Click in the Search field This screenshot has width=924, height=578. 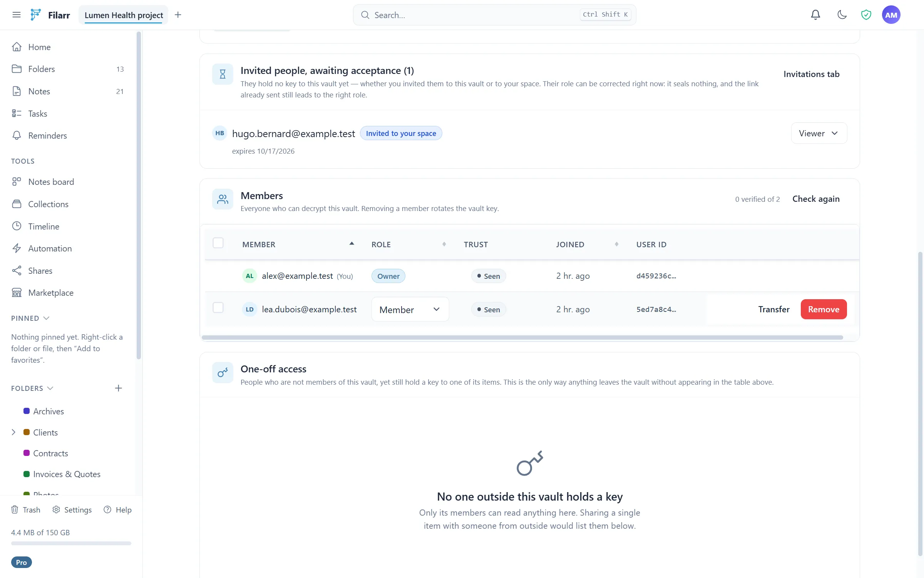tap(494, 15)
